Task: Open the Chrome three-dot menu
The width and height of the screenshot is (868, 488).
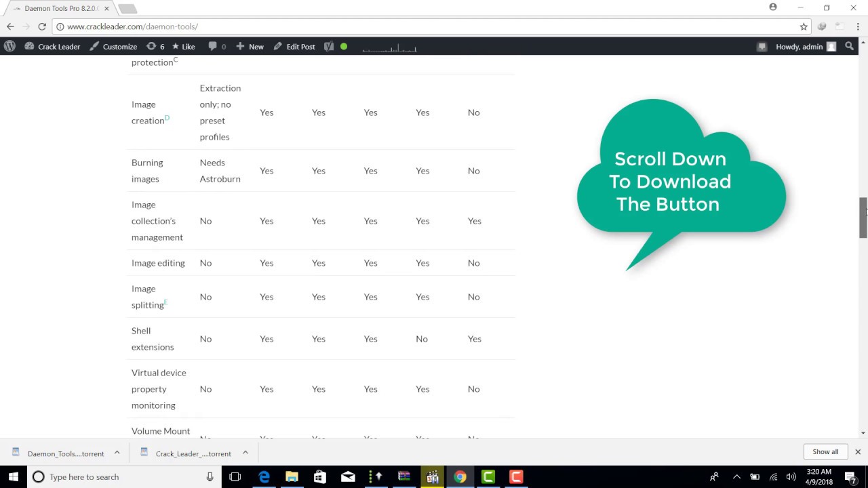Action: click(858, 26)
